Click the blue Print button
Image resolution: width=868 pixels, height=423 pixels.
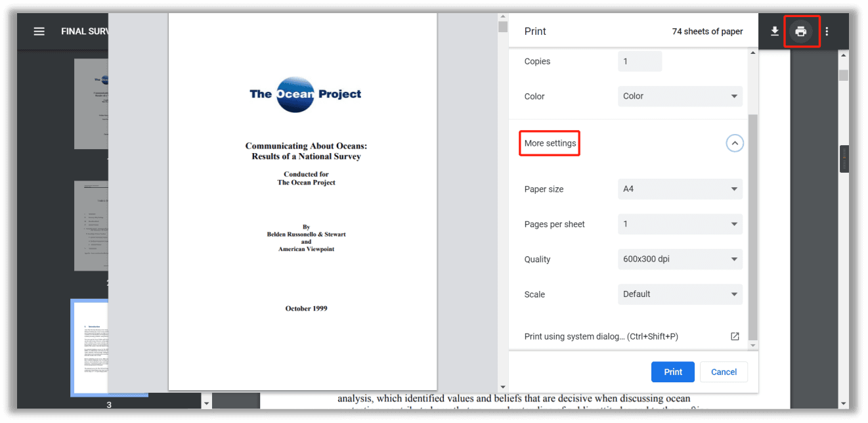click(673, 372)
